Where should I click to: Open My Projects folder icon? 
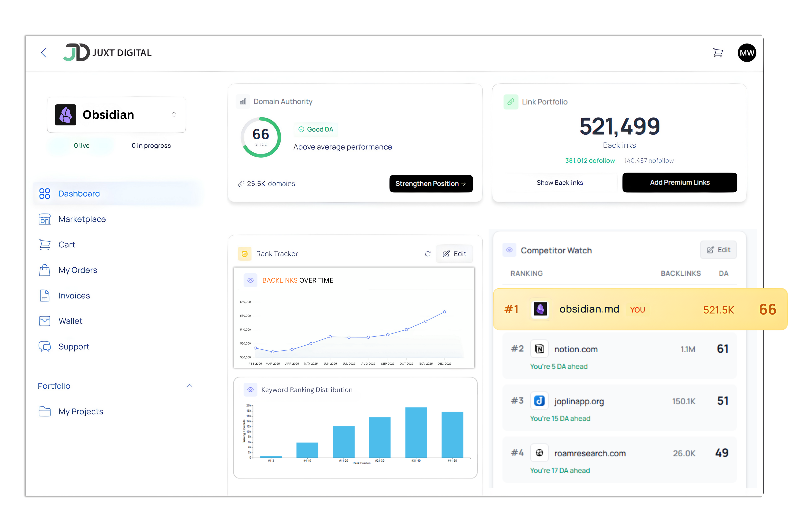44,411
